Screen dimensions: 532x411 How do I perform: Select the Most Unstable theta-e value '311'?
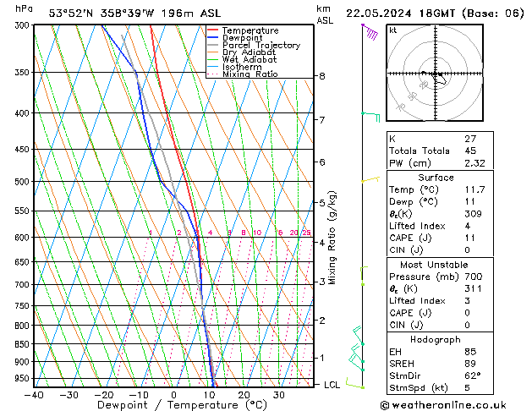point(473,289)
